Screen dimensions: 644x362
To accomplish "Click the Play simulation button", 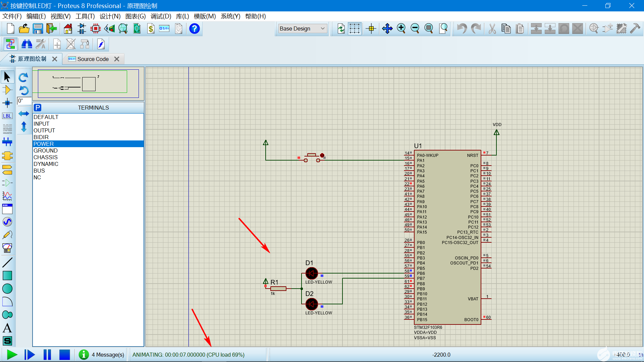I will point(12,355).
